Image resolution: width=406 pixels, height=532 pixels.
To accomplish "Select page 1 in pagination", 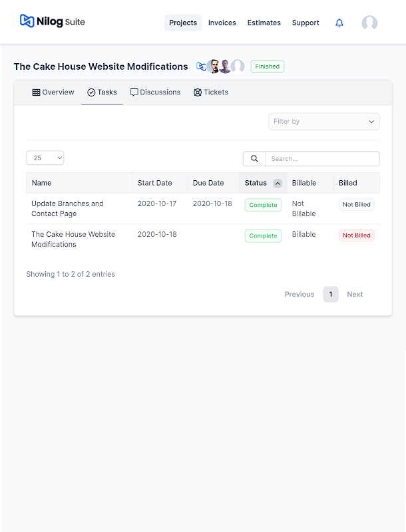I will click(x=331, y=294).
